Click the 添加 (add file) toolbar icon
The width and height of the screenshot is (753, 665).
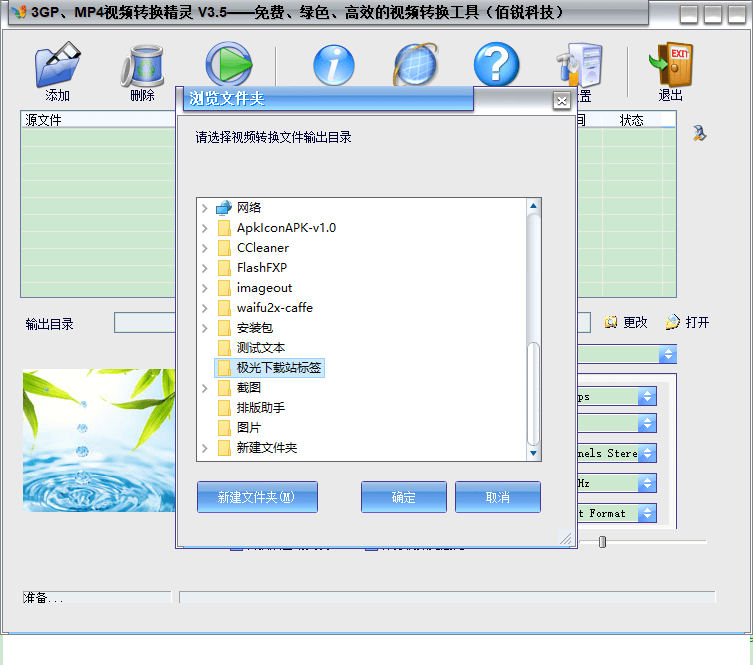point(57,66)
